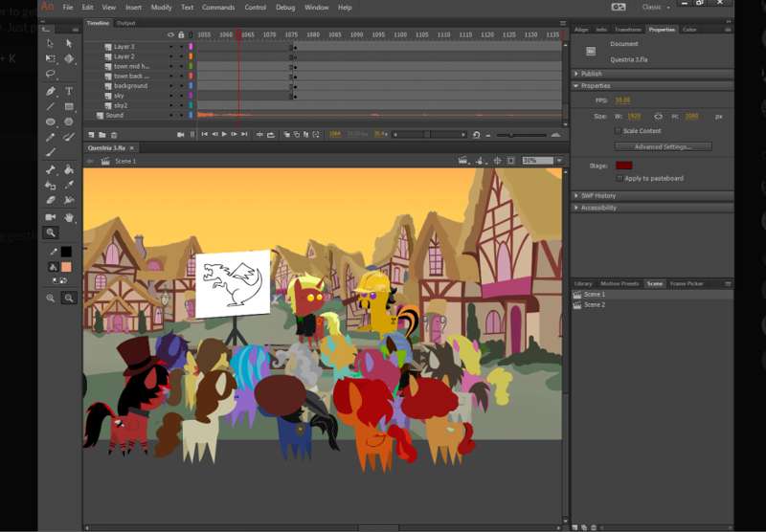This screenshot has height=532, width=766.
Task: Expand the Accessibility section
Action: (x=576, y=208)
